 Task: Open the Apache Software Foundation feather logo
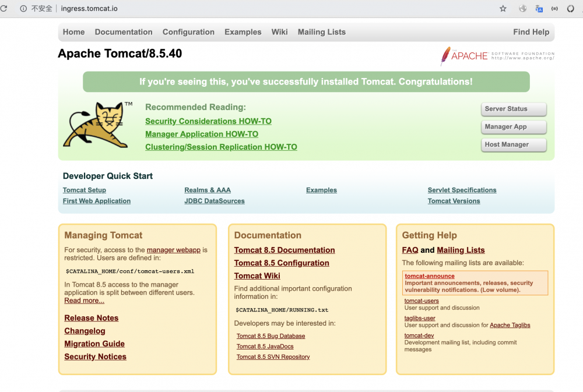(x=497, y=56)
